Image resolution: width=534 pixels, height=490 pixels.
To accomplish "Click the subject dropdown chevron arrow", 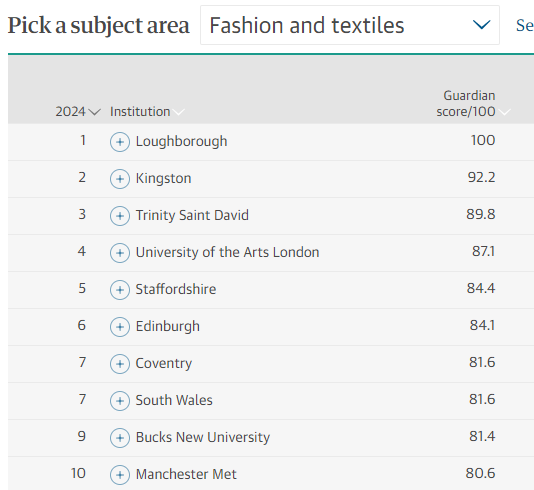I will (x=482, y=25).
